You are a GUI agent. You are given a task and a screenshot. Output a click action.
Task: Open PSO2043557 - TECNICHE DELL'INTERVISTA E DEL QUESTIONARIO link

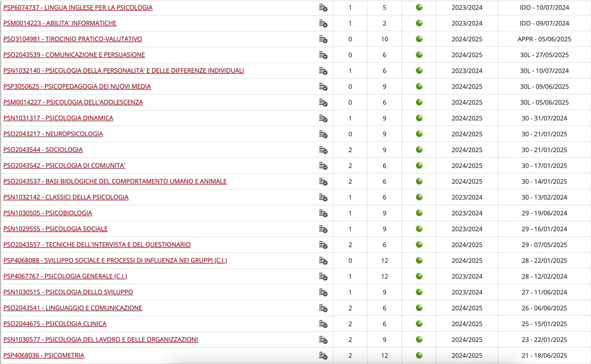(x=97, y=245)
